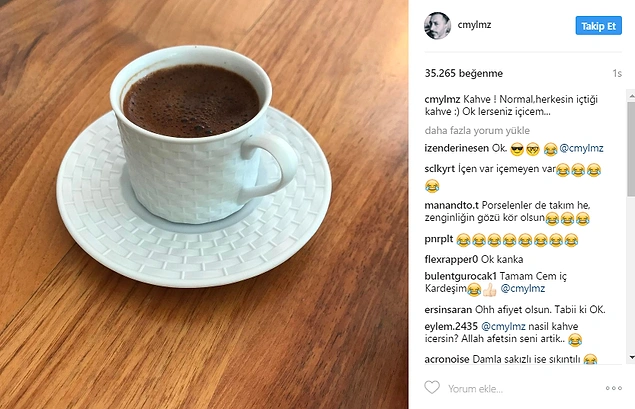Open cmylmz profile picture avatar
This screenshot has height=409, width=635.
437,26
